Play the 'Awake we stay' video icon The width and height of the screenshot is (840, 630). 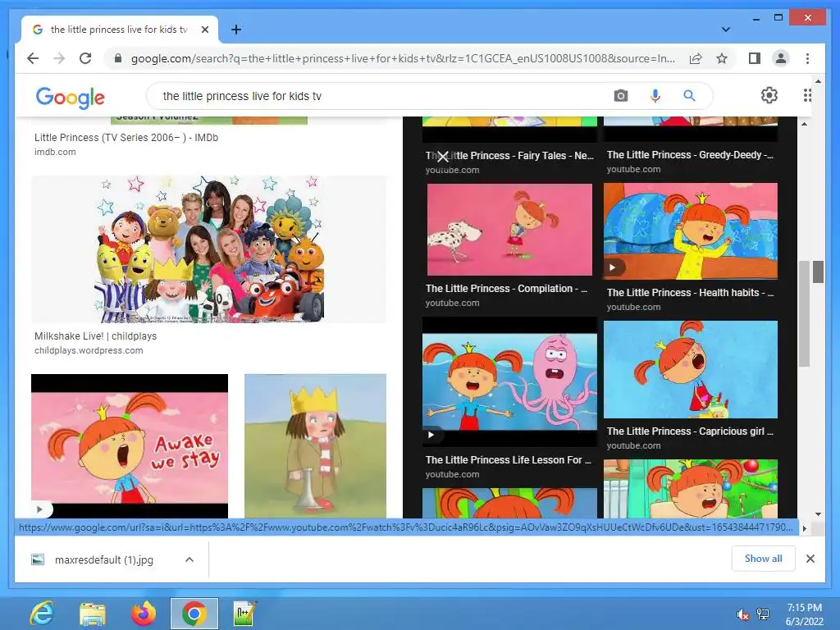39,509
